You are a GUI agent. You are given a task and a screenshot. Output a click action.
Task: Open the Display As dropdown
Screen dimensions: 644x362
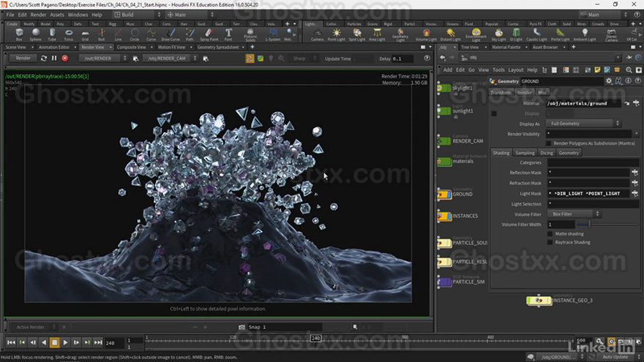(584, 124)
